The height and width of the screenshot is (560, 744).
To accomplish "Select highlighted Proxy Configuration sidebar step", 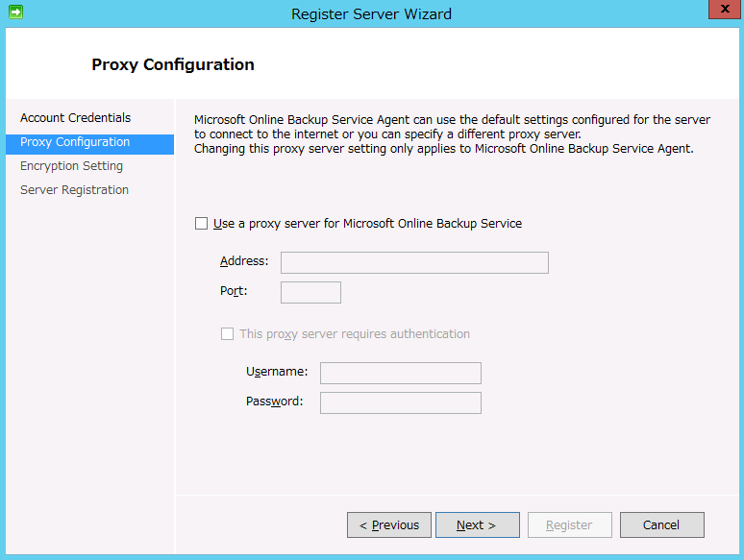I will click(x=75, y=142).
